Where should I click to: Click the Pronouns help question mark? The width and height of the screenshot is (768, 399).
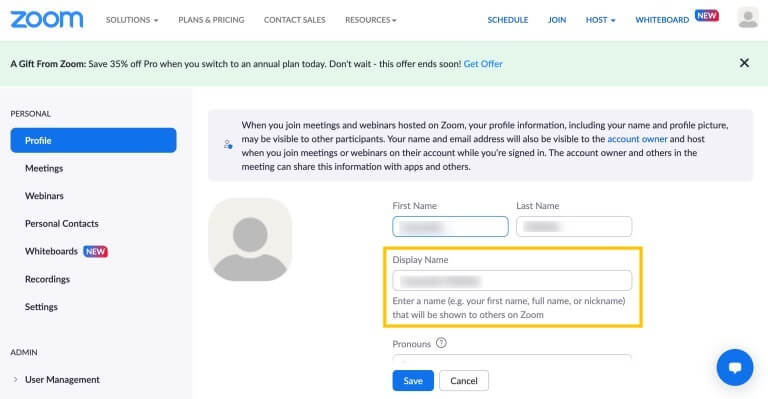click(x=441, y=343)
